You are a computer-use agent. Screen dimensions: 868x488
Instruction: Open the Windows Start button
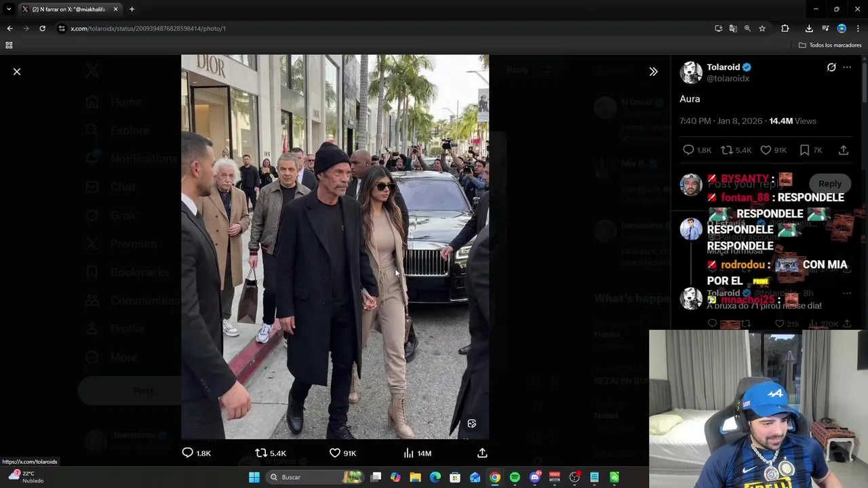254,477
